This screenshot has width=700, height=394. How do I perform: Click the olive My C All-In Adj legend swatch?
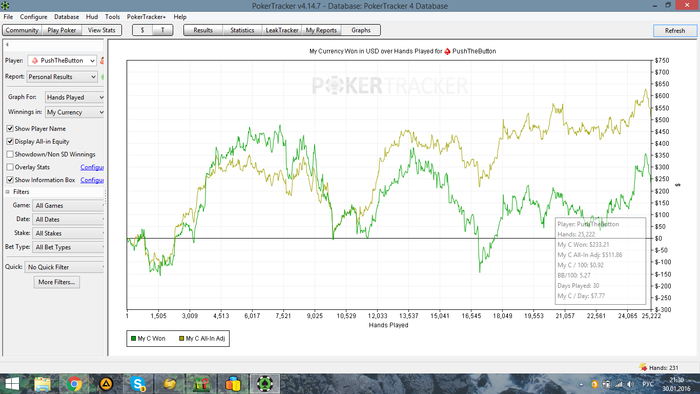click(x=181, y=339)
